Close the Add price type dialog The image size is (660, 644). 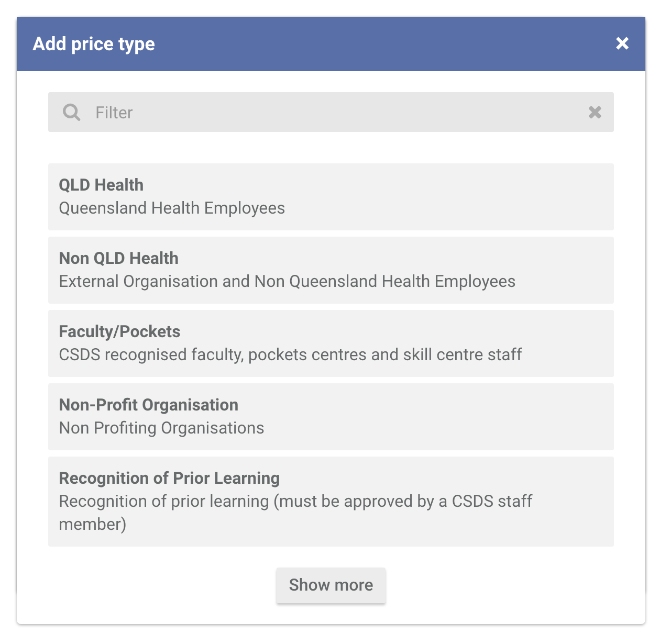pos(622,43)
